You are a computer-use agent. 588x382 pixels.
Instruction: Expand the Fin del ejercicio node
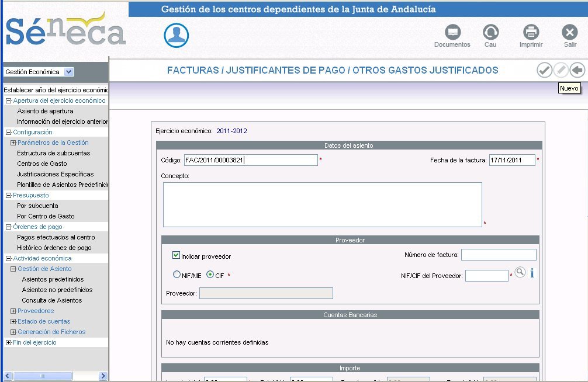coord(8,342)
